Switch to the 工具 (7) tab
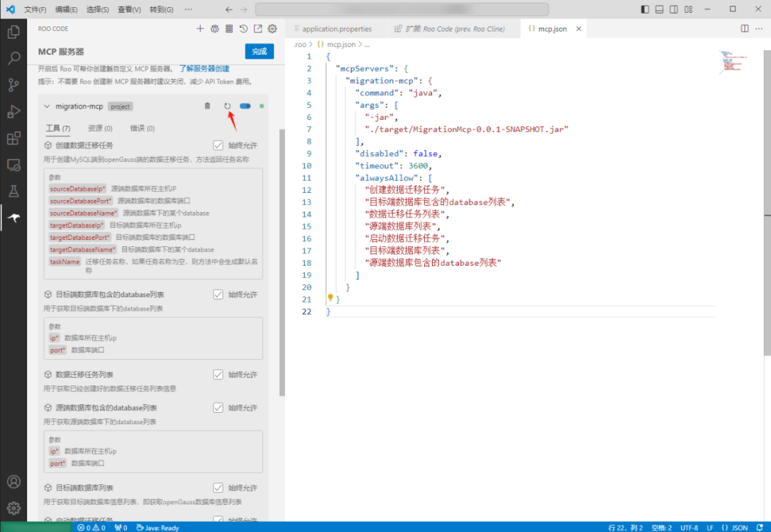The image size is (771, 532). point(58,129)
